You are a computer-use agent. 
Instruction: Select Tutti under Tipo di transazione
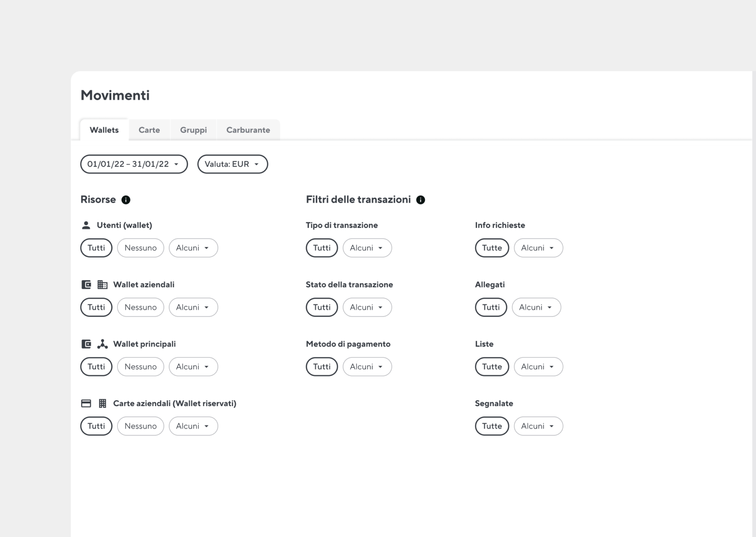point(322,248)
